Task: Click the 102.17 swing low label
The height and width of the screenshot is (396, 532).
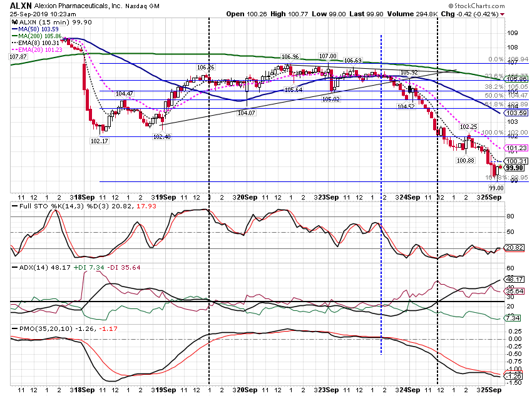Action: tap(100, 141)
